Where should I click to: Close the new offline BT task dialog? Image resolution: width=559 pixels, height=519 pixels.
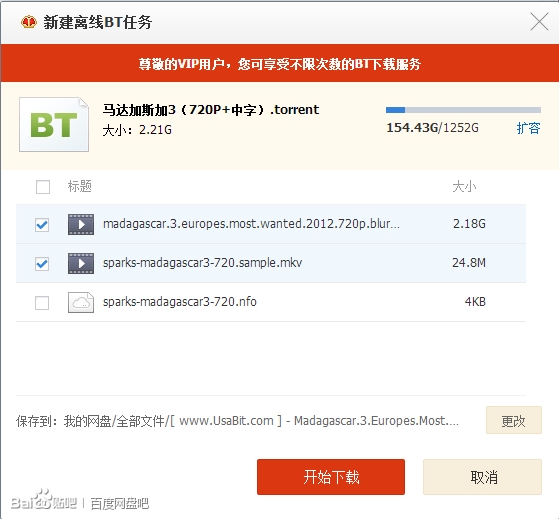pos(539,22)
